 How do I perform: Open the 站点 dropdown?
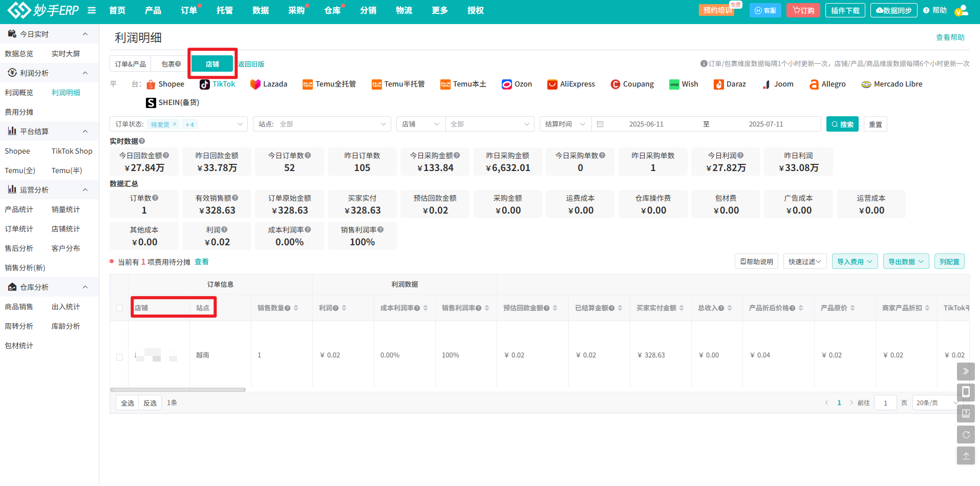322,124
